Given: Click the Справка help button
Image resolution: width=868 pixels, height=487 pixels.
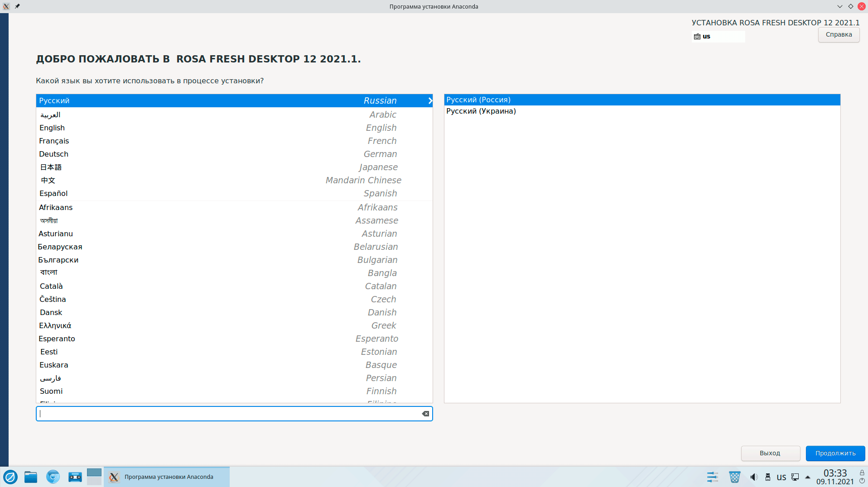Looking at the screenshot, I should point(839,35).
